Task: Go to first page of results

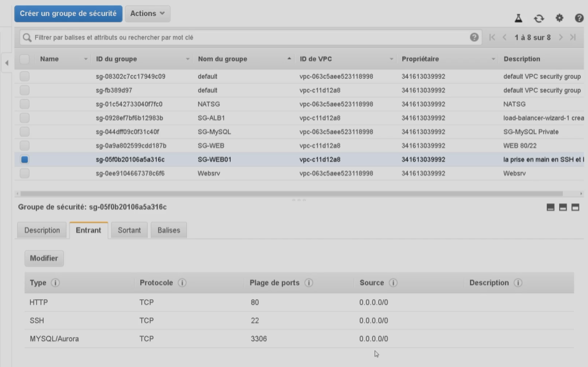Action: 492,37
